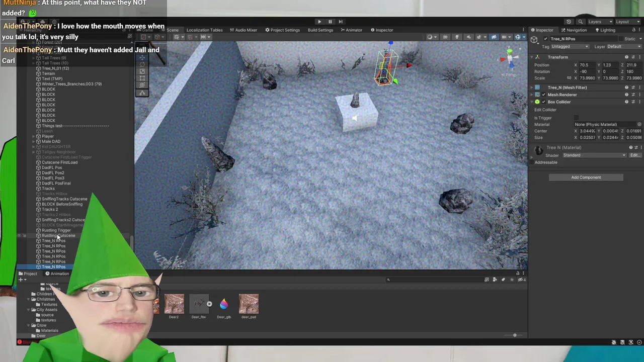Switch to the Lighting tab
The width and height of the screenshot is (644, 362).
tap(605, 30)
